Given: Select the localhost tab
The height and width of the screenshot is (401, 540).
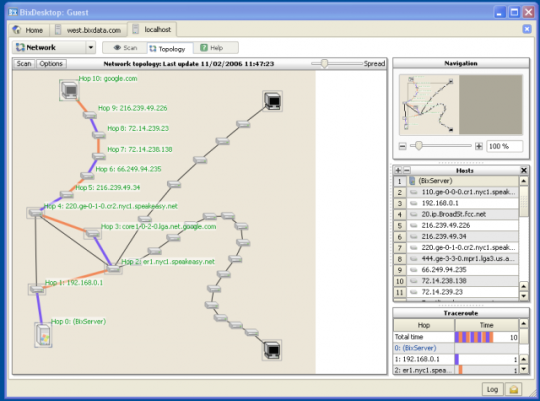Looking at the screenshot, I should coord(152,30).
